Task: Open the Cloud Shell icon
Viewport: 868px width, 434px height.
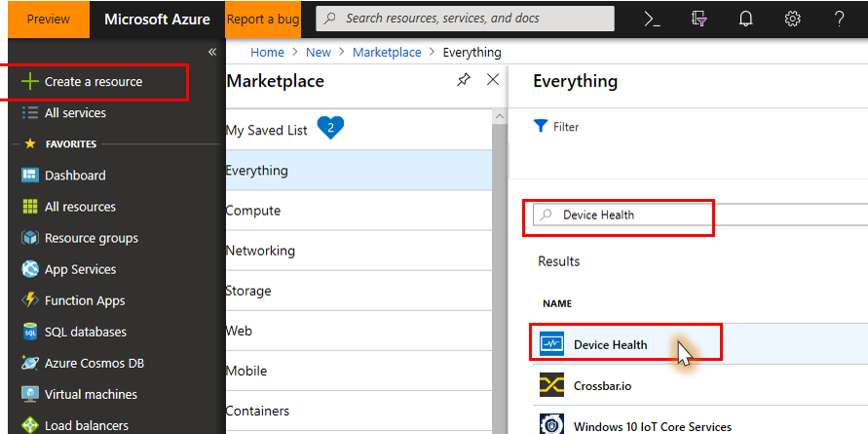Action: (x=653, y=19)
